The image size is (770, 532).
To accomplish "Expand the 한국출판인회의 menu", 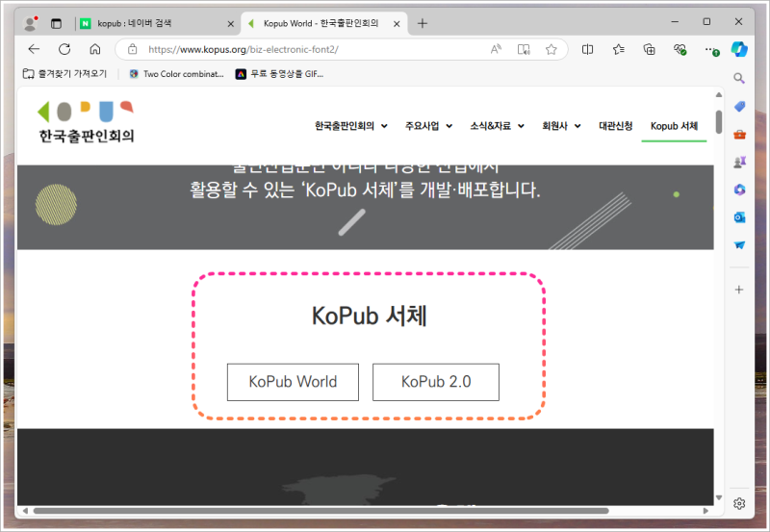I will coord(351,126).
